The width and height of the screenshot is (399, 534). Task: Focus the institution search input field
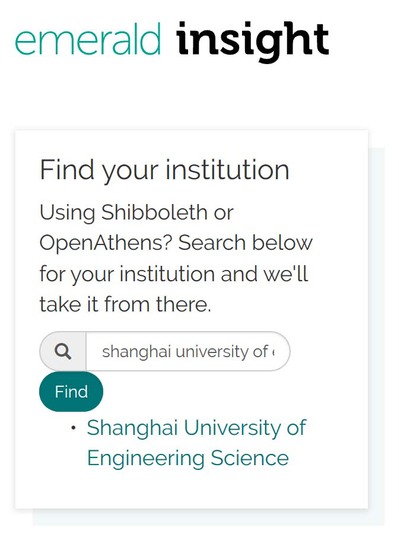pyautogui.click(x=188, y=351)
